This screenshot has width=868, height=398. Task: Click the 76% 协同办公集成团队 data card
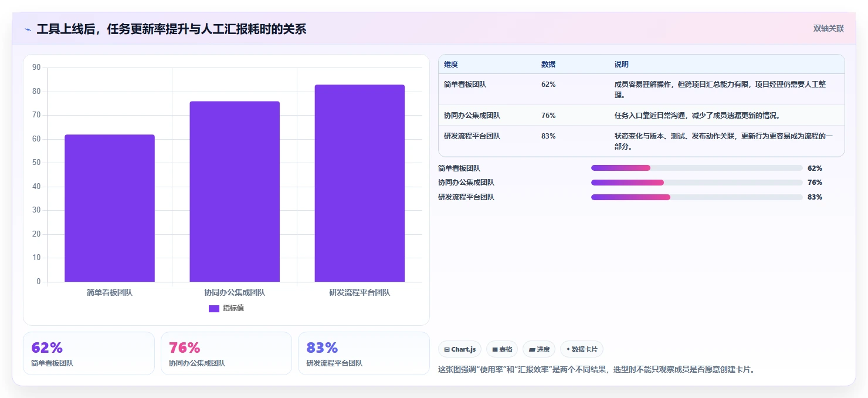tap(226, 353)
